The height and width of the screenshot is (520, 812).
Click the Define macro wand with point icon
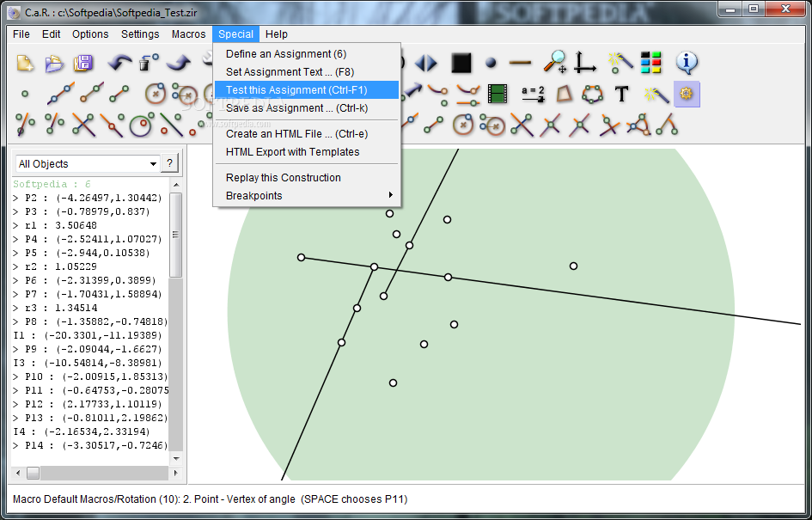tap(620, 63)
